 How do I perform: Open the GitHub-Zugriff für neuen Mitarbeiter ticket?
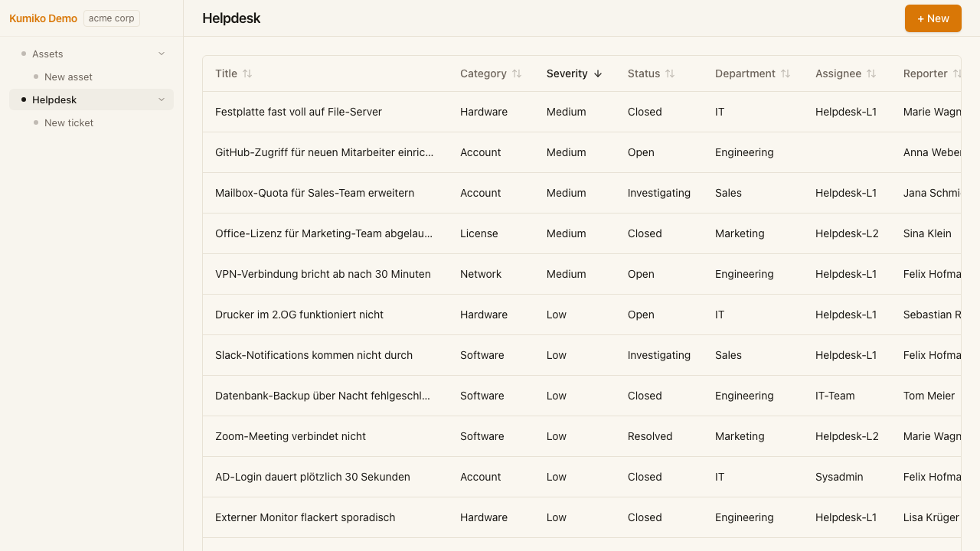point(325,152)
